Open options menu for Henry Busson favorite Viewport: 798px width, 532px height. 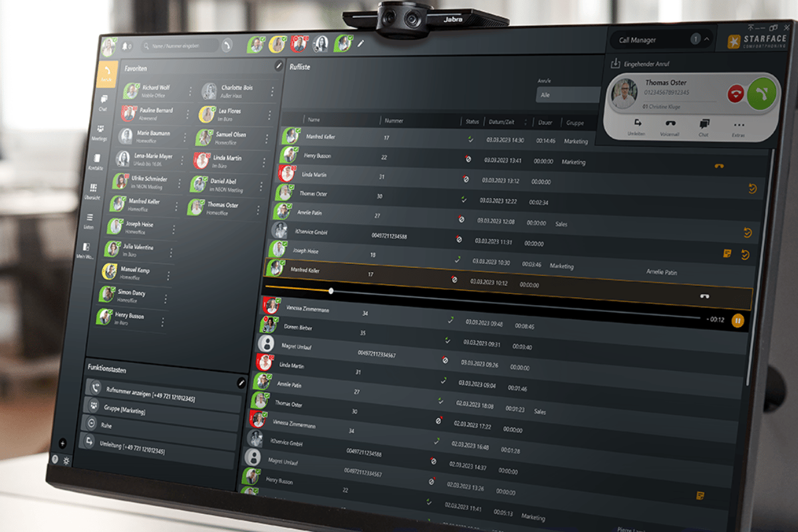(x=162, y=321)
